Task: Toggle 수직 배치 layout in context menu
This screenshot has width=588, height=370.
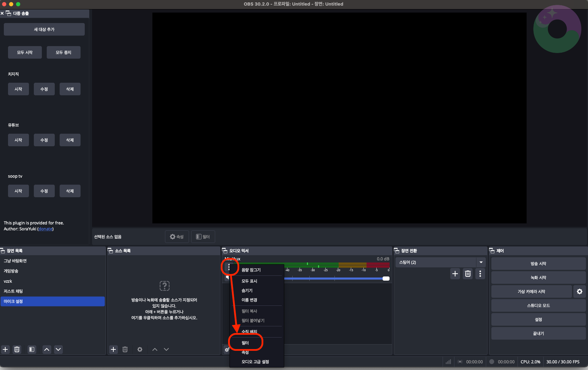Action: [257, 331]
